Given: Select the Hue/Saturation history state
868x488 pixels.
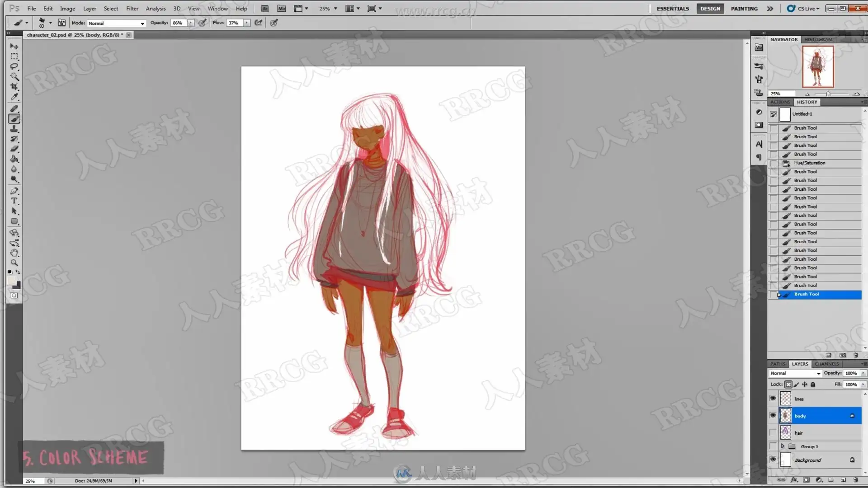Looking at the screenshot, I should [809, 163].
